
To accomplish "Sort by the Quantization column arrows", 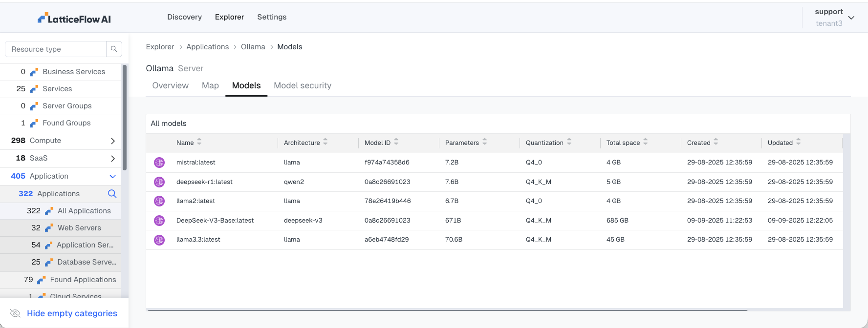I will 569,142.
